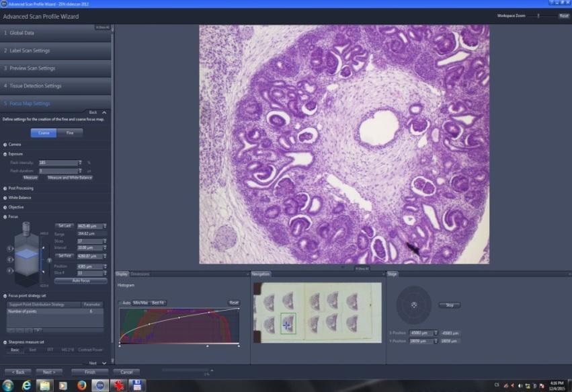Expand the Camera section

(5, 145)
